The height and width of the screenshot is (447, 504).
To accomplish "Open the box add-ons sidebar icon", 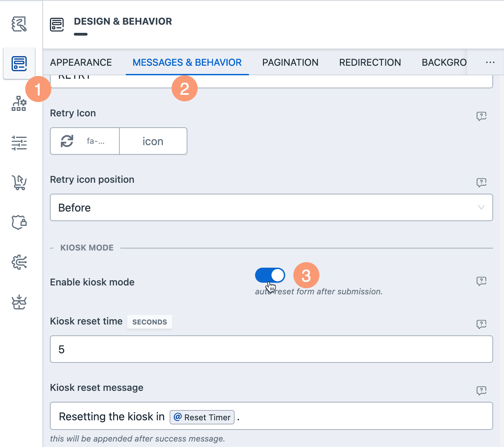I will (x=19, y=302).
